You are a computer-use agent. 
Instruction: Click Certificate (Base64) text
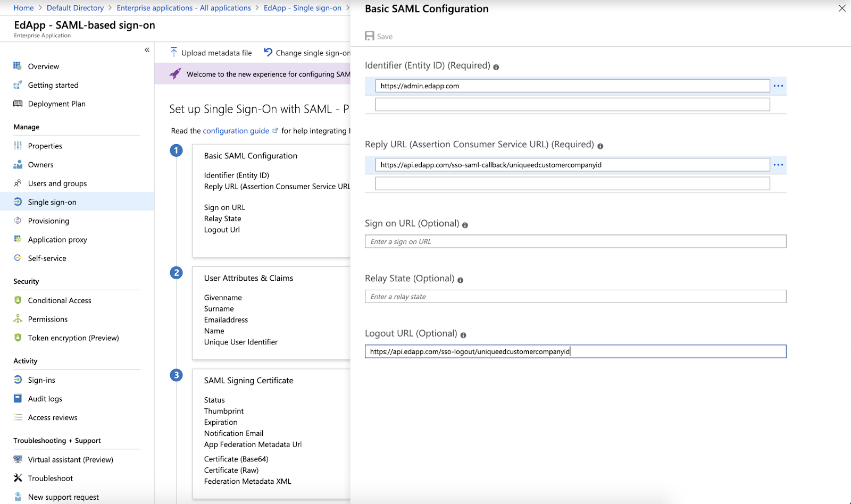click(236, 459)
